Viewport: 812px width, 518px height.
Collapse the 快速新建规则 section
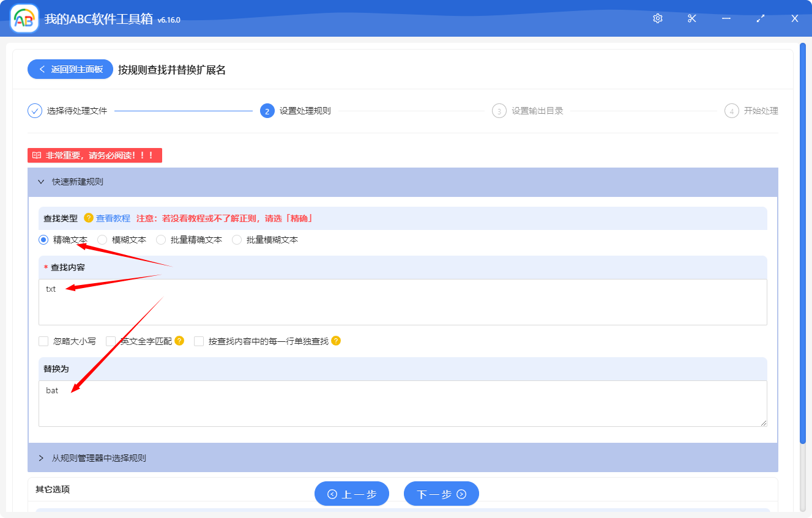(x=42, y=182)
